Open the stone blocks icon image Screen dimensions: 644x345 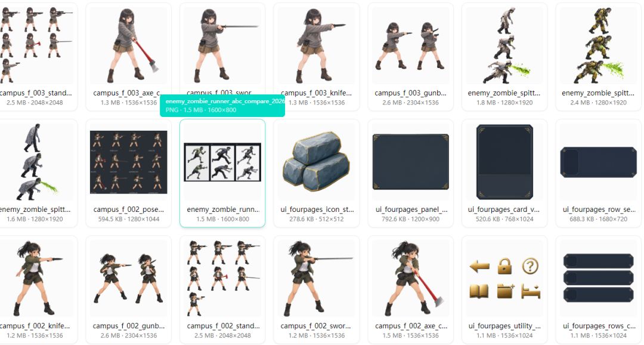(x=316, y=162)
